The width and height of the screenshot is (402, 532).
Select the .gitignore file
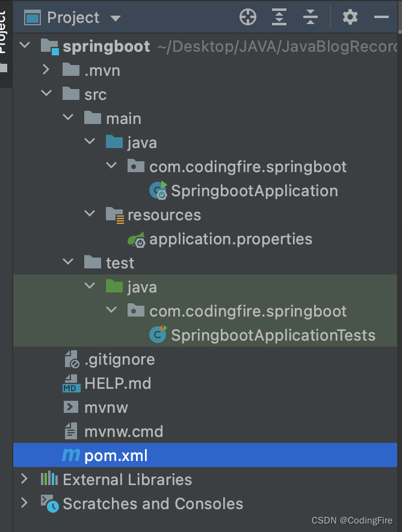tap(119, 359)
